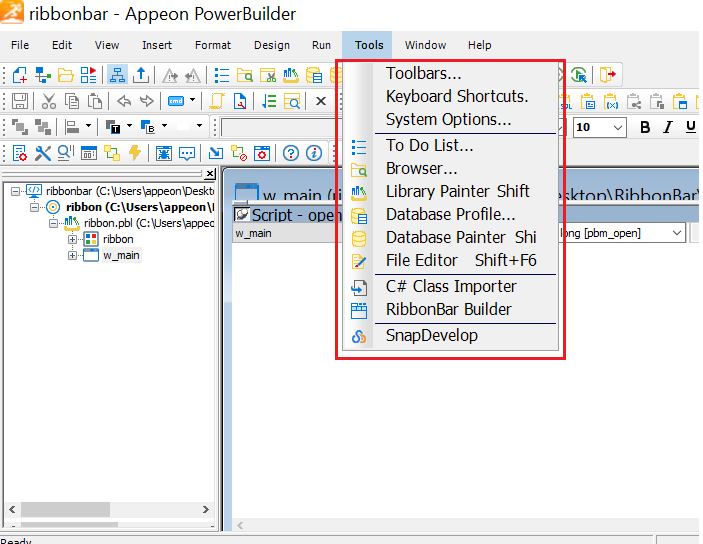Open the Design menu
The image size is (703, 544).
272,45
